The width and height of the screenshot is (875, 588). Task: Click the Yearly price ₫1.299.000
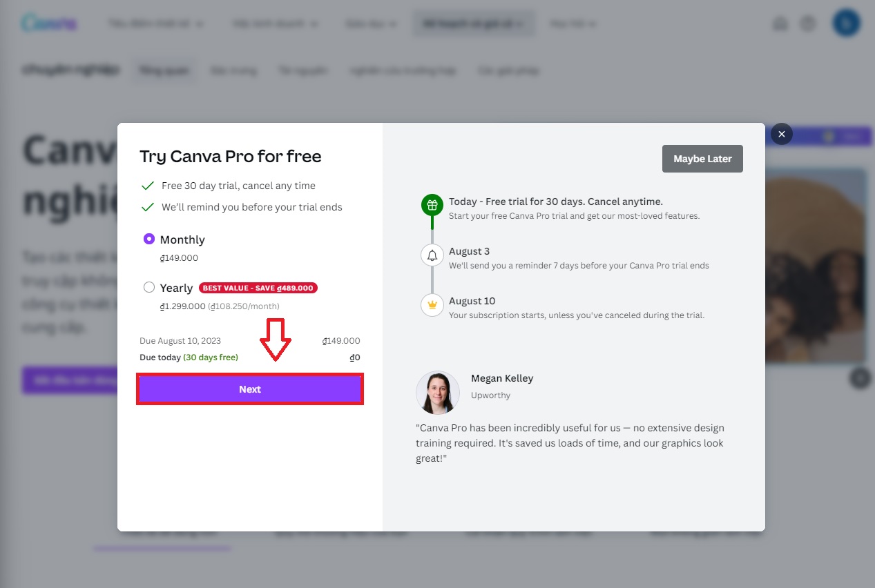[x=182, y=306]
